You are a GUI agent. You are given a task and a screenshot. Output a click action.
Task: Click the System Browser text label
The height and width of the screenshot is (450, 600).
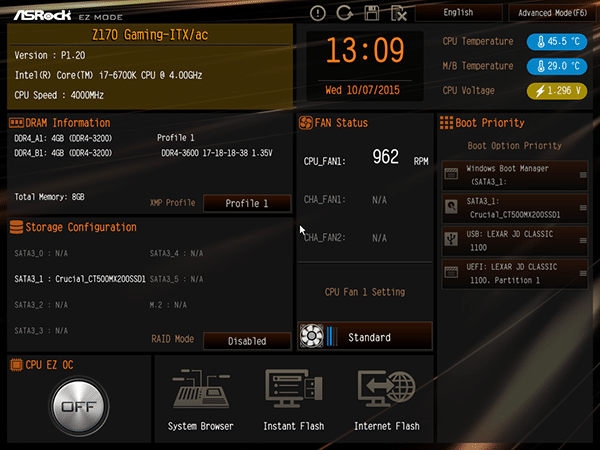coord(201,426)
